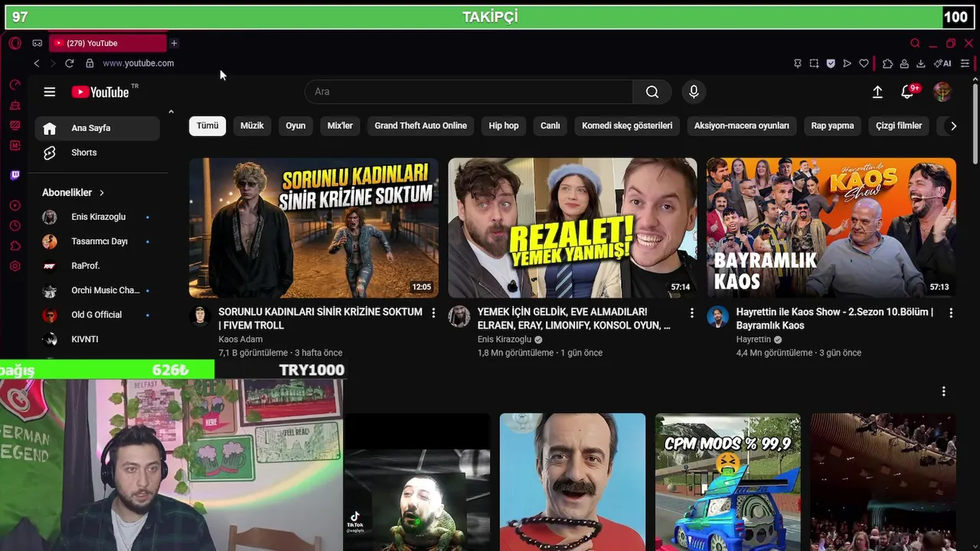
Task: Open the Create upload icon
Action: click(x=877, y=92)
